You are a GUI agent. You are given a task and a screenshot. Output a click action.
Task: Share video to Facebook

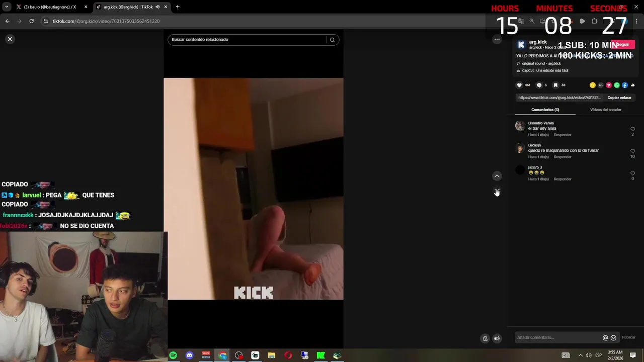pyautogui.click(x=624, y=85)
